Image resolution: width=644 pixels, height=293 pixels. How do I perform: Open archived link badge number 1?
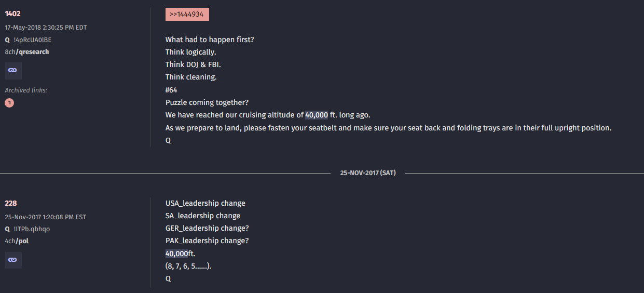(9, 103)
